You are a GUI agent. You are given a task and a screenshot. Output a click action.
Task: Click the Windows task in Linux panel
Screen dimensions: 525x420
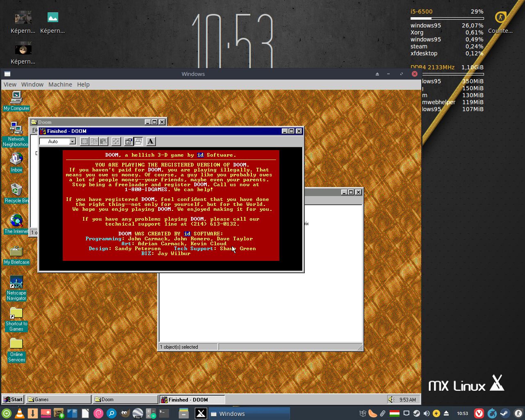tap(249, 413)
